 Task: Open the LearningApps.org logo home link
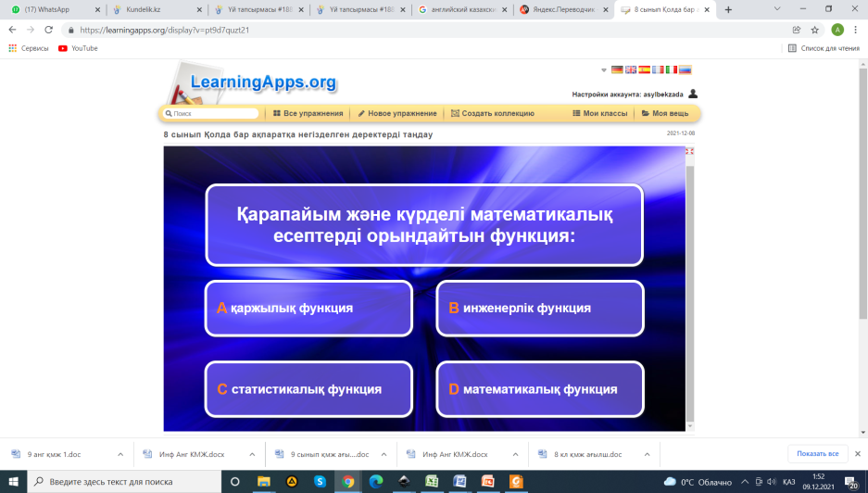coord(263,82)
